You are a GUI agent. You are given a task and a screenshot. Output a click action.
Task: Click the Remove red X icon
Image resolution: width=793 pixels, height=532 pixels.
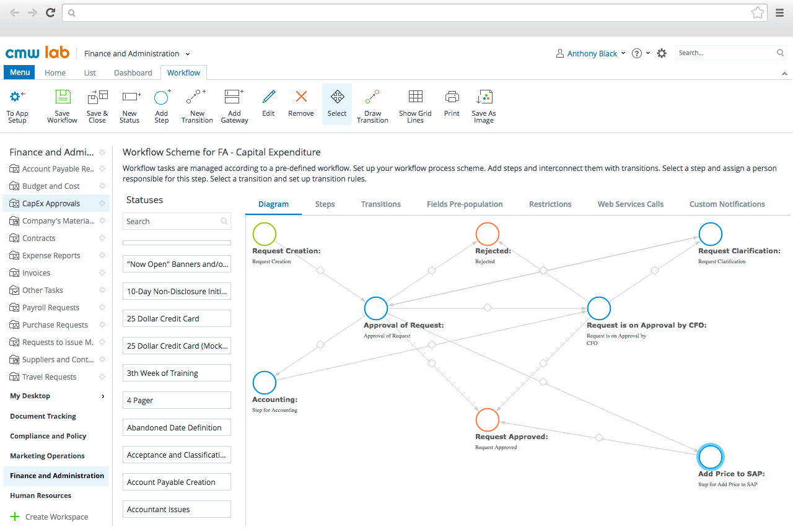[x=301, y=97]
